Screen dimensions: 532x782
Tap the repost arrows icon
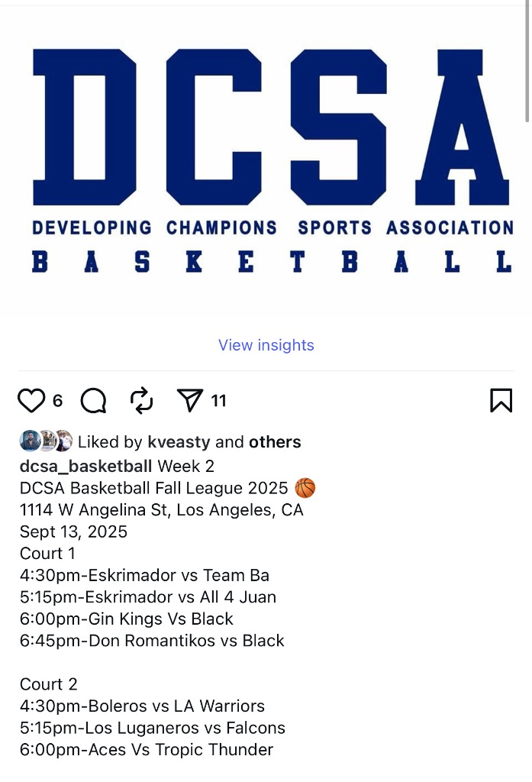(142, 400)
